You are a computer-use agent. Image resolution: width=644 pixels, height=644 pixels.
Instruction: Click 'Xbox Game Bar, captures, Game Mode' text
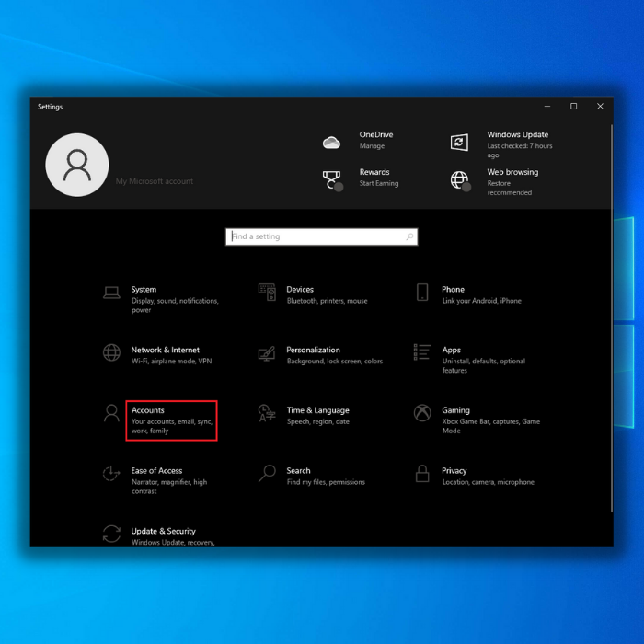click(490, 426)
